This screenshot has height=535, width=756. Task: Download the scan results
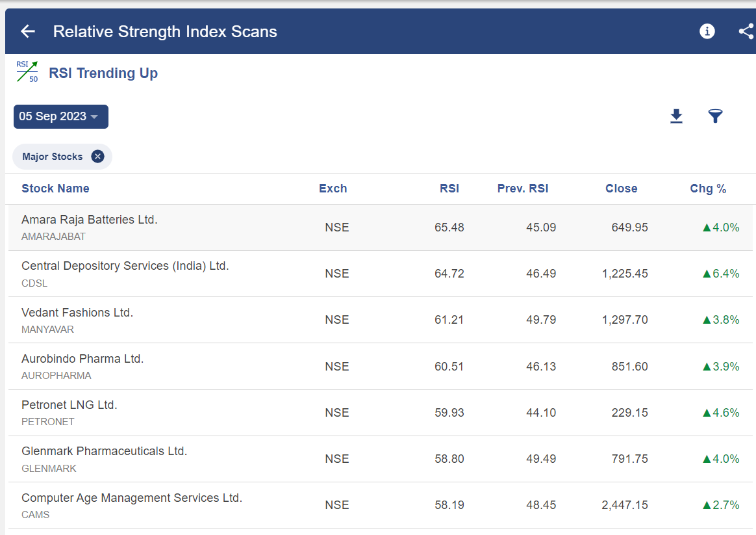(x=677, y=116)
